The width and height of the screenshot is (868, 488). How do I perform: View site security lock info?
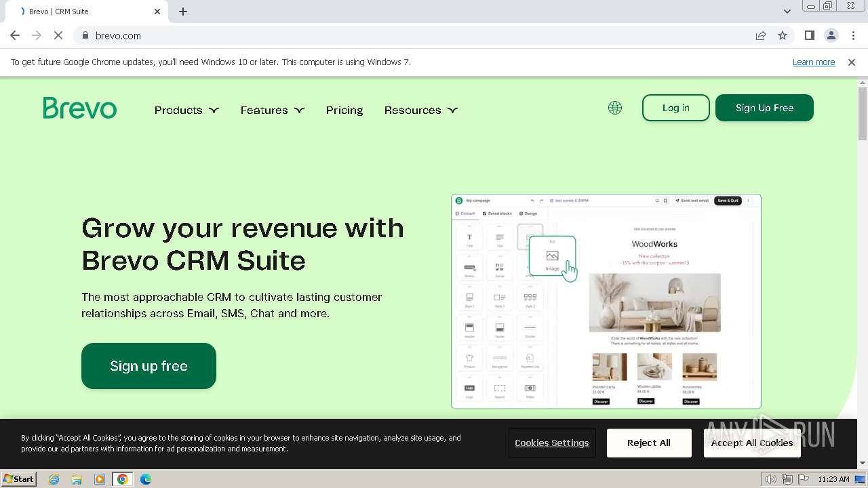[x=85, y=35]
